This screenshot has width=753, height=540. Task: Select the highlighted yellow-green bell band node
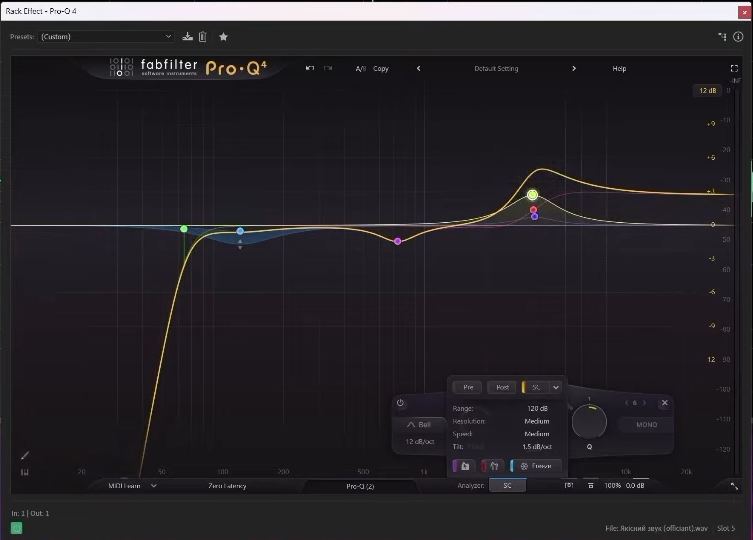click(x=532, y=195)
